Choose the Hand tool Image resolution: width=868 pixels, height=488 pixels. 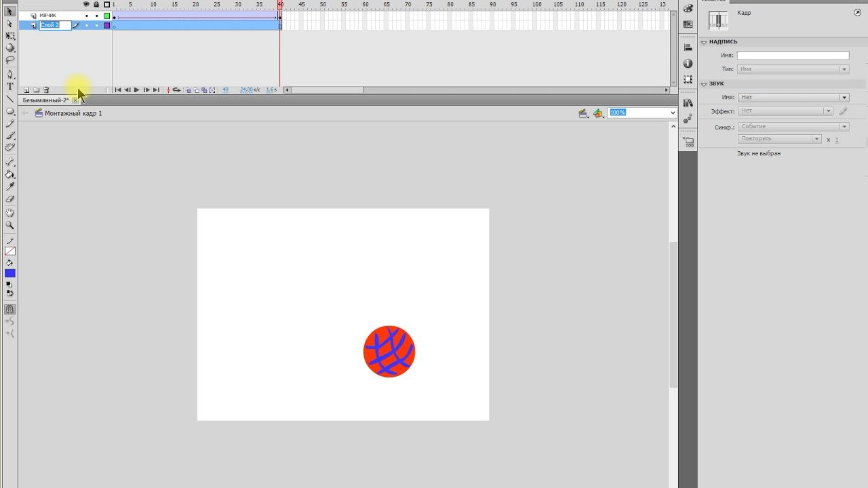(x=9, y=213)
